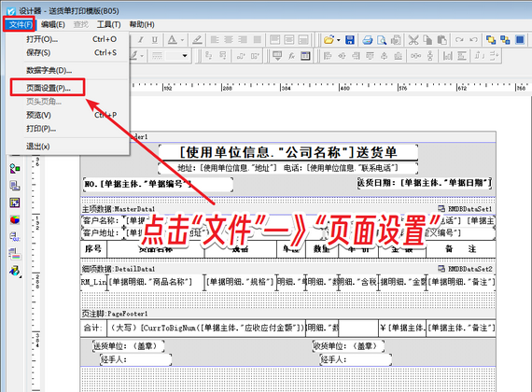
Task: Open the pen color dropdown arrow
Action: point(142,56)
